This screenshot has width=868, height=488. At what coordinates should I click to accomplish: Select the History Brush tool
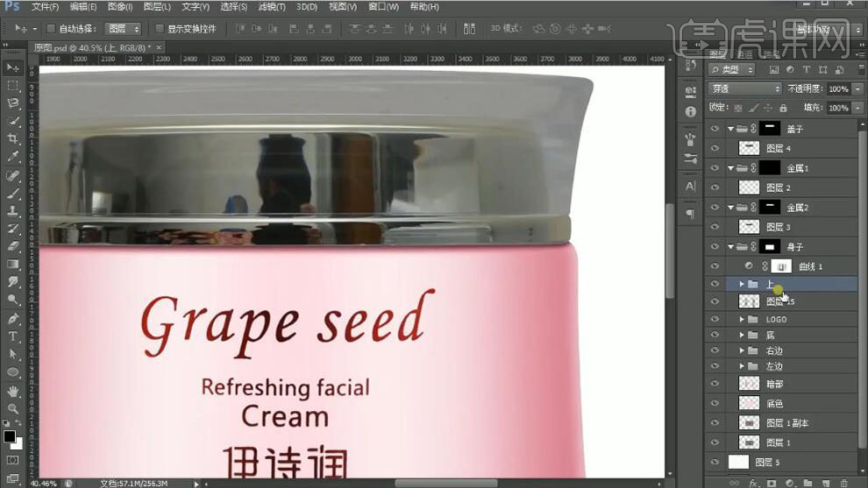click(x=13, y=229)
